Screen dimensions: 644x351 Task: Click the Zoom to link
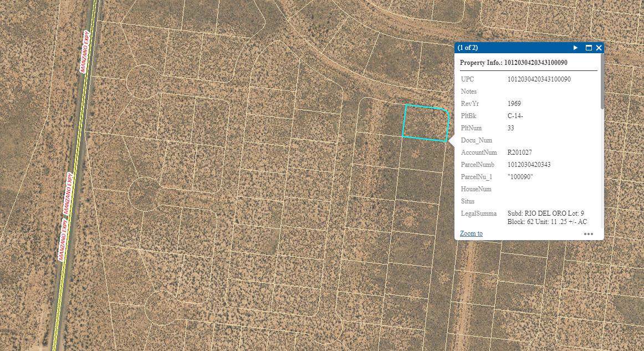coord(471,233)
